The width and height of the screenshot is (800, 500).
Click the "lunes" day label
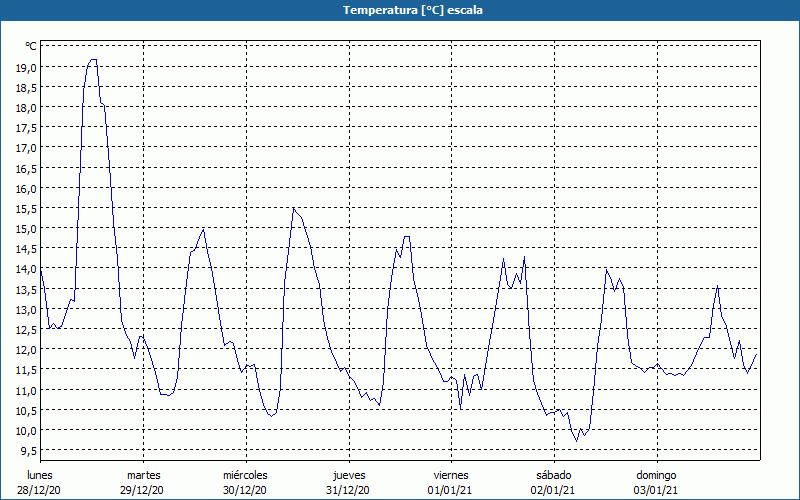coord(40,475)
